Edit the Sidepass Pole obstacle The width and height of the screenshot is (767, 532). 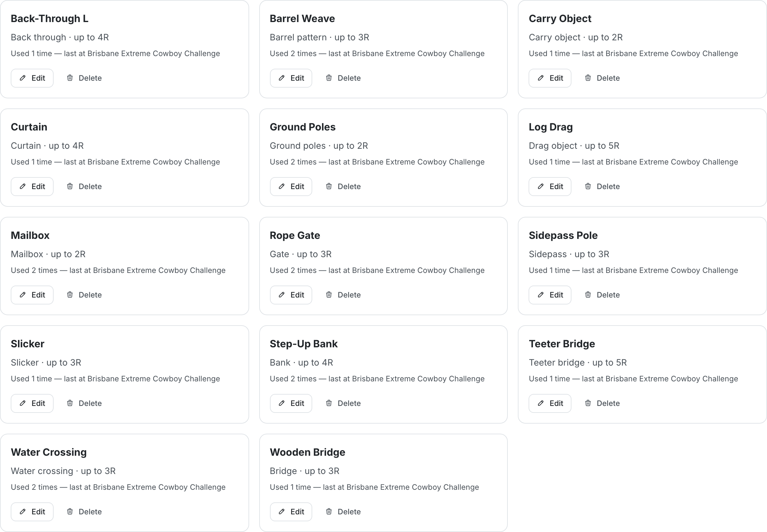point(550,295)
